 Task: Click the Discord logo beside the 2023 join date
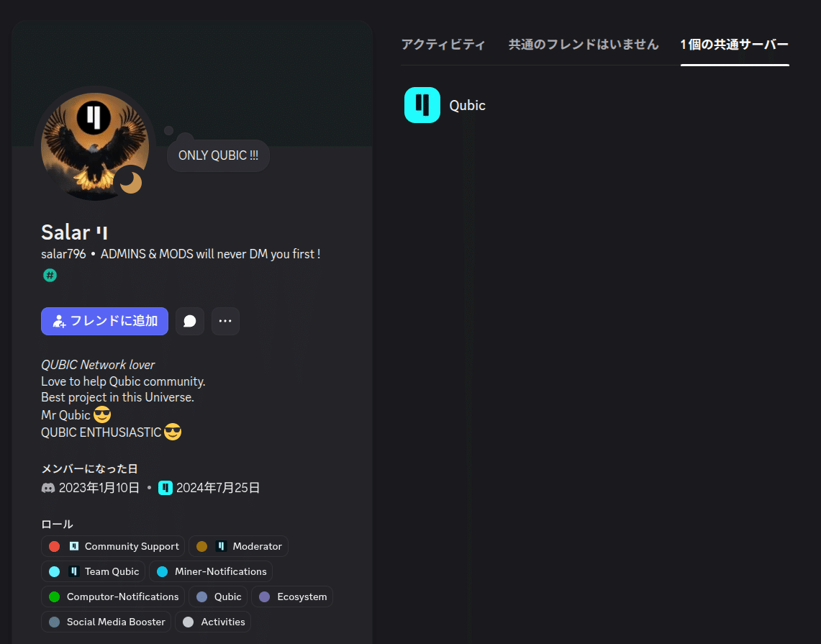pyautogui.click(x=47, y=487)
